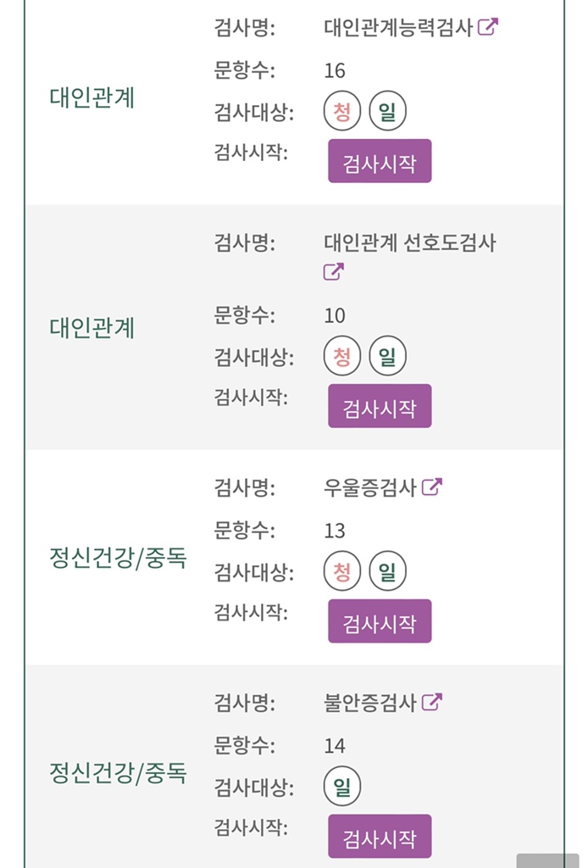This screenshot has width=588, height=868.
Task: Open the 대인관계 선호도검사 title link
Action: coord(409,243)
